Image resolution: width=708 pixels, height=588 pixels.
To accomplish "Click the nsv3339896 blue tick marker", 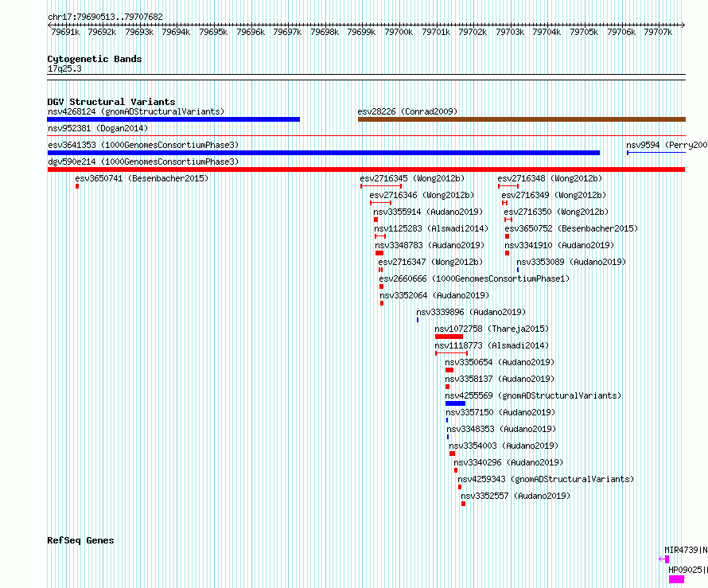I will click(x=418, y=320).
